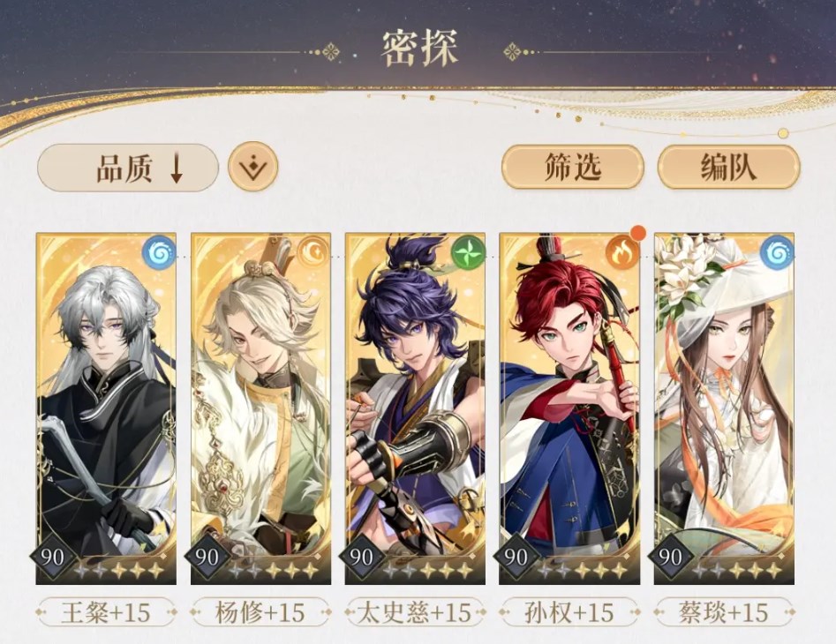836x644 pixels.
Task: Click the level 90 badge on 孙权
Action: (515, 558)
